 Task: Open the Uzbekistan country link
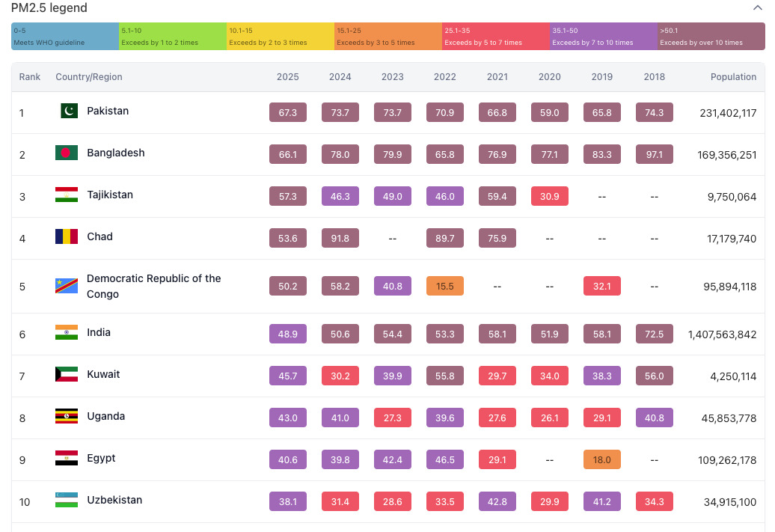(x=114, y=500)
